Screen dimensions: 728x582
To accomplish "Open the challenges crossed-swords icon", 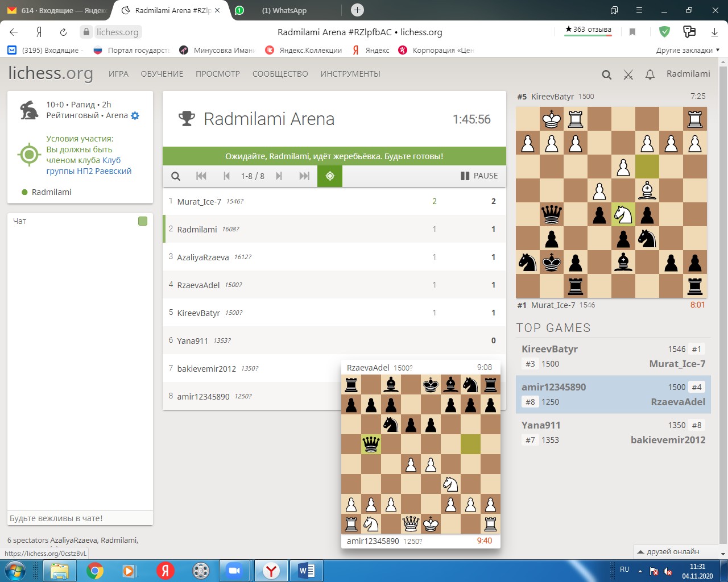I will click(x=628, y=74).
